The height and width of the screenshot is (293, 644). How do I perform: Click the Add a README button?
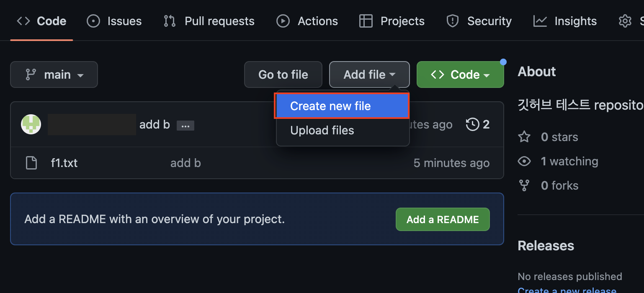pyautogui.click(x=443, y=219)
